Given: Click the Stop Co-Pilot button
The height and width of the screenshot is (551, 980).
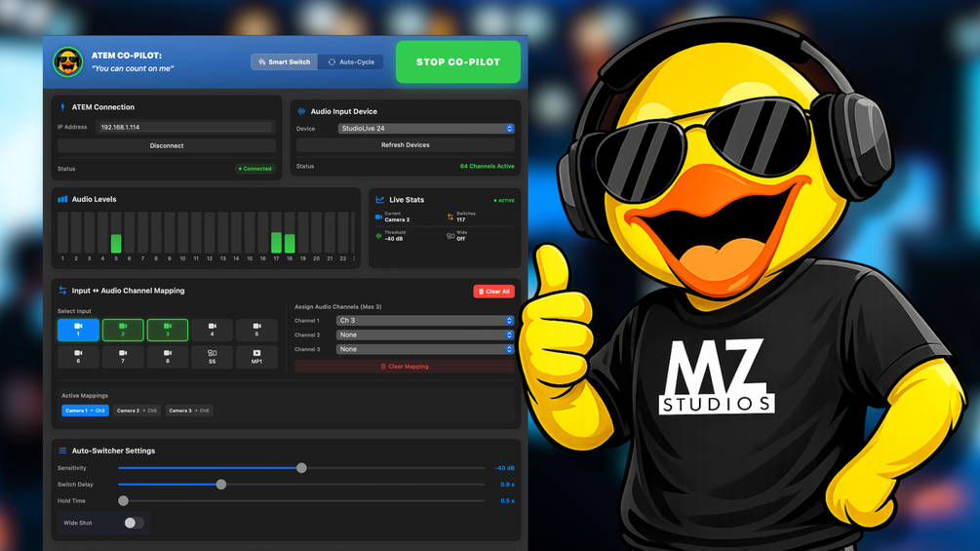Looking at the screenshot, I should click(458, 61).
